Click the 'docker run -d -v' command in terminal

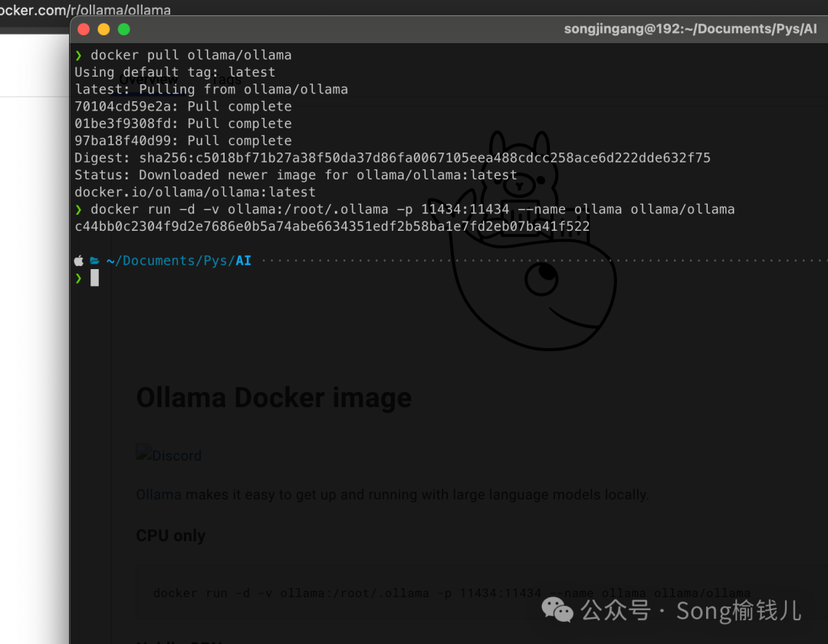tap(412, 209)
